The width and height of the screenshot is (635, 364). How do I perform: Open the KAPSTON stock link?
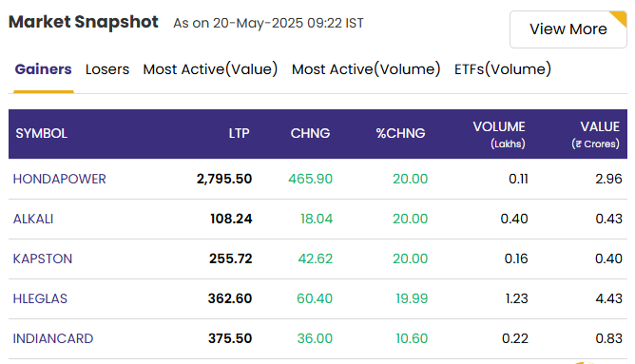pos(43,259)
